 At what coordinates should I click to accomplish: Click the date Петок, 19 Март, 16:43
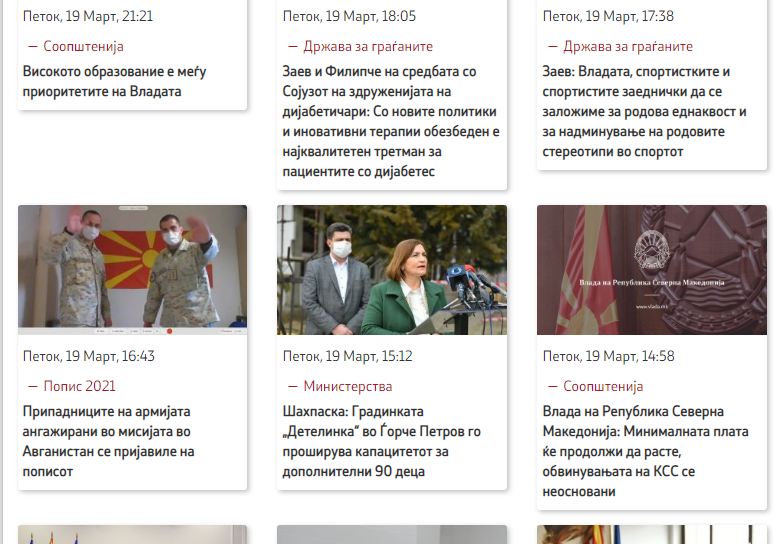(x=89, y=356)
